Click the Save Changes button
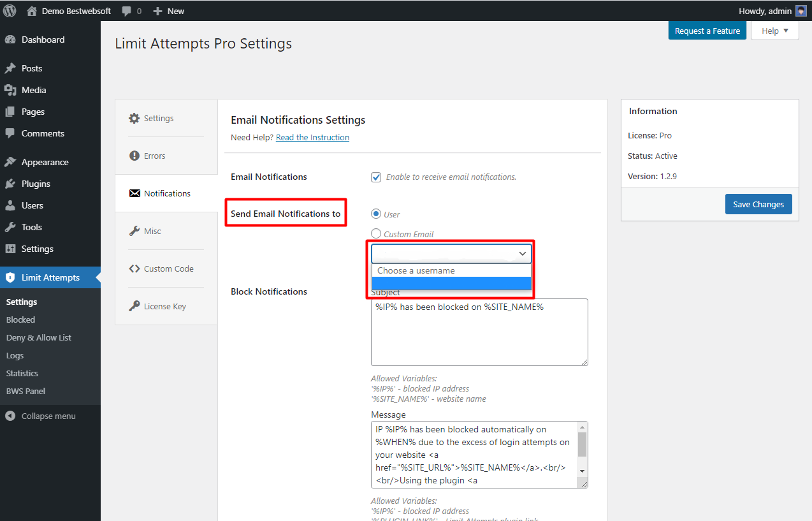 click(758, 204)
